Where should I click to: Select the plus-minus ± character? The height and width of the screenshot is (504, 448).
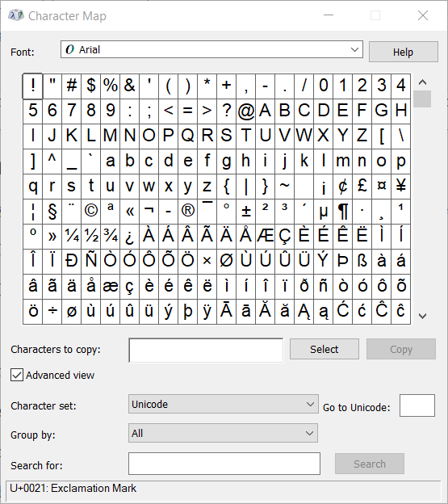pos(245,211)
